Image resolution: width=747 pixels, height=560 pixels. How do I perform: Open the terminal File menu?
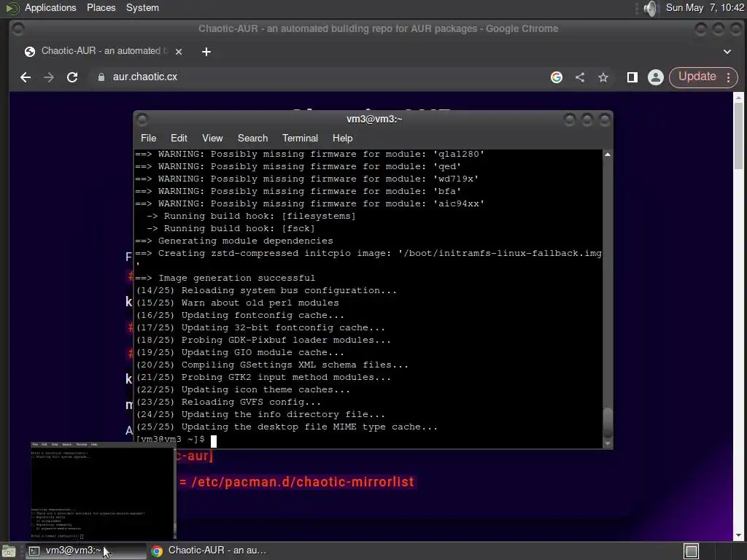(x=148, y=138)
